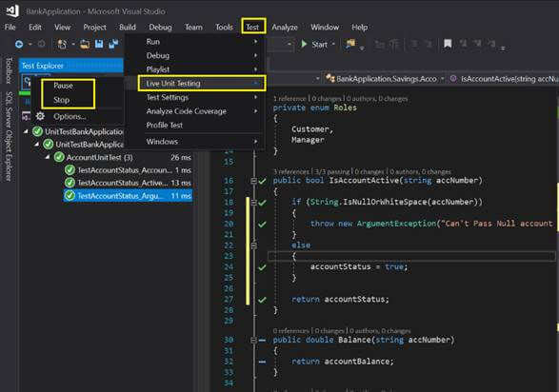Click method icon beside IsAccountActive dropdown
The height and width of the screenshot is (392, 559).
click(x=453, y=78)
